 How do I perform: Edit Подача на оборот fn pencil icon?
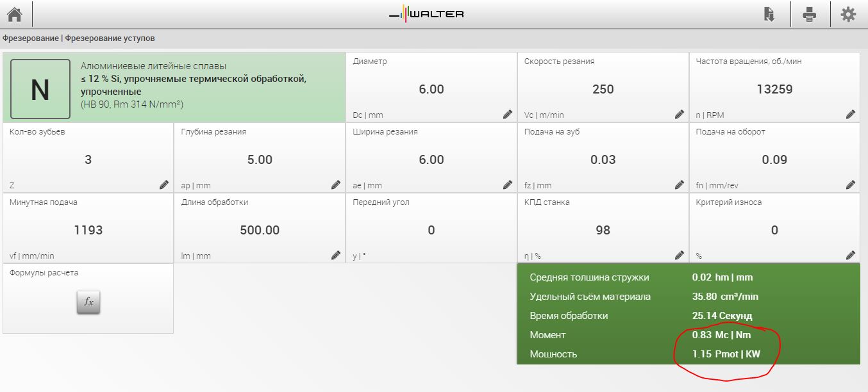click(x=851, y=184)
